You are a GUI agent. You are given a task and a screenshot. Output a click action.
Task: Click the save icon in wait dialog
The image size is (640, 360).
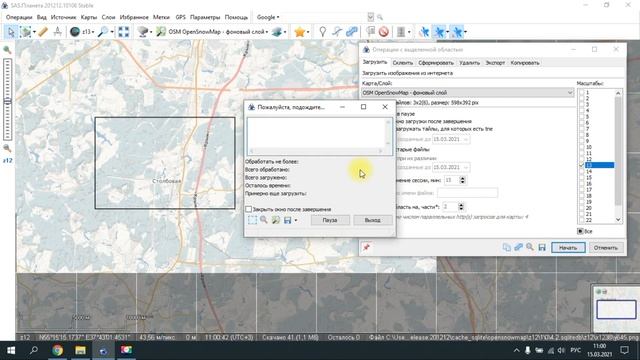tap(287, 220)
